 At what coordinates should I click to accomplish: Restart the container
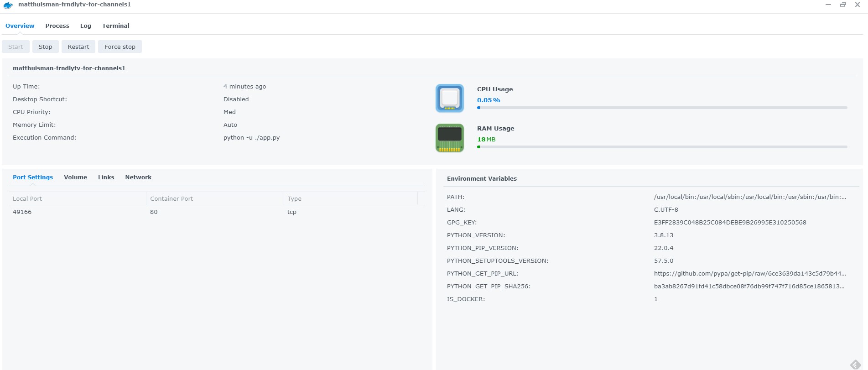78,47
